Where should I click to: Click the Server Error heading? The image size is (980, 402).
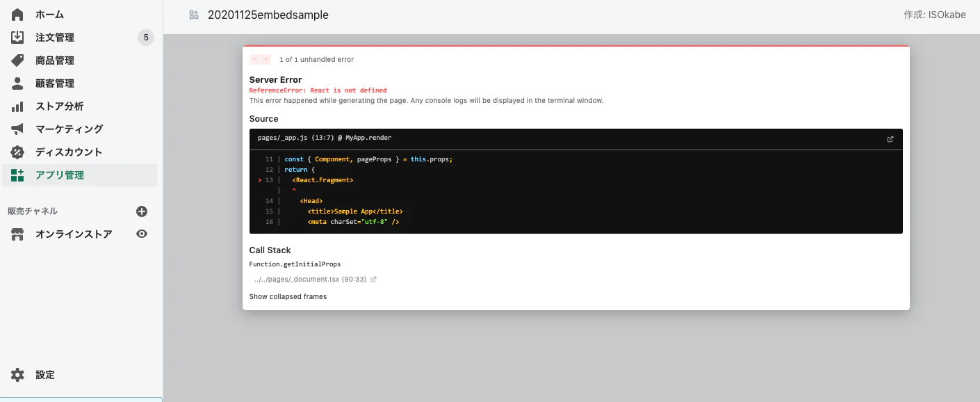(276, 80)
